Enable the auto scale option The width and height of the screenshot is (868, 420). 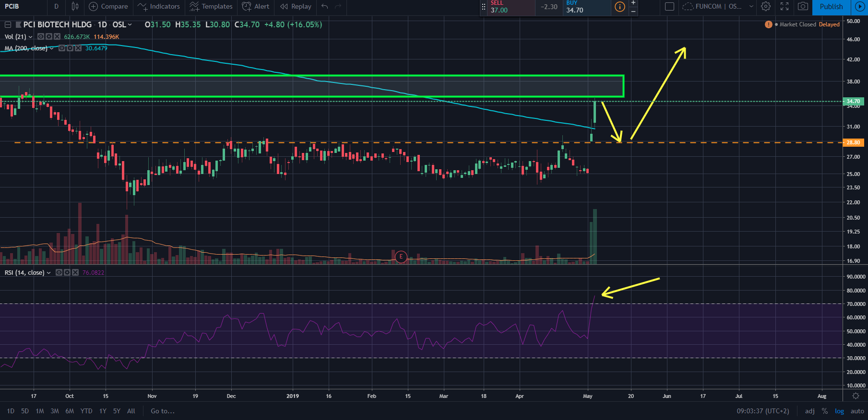coord(857,411)
